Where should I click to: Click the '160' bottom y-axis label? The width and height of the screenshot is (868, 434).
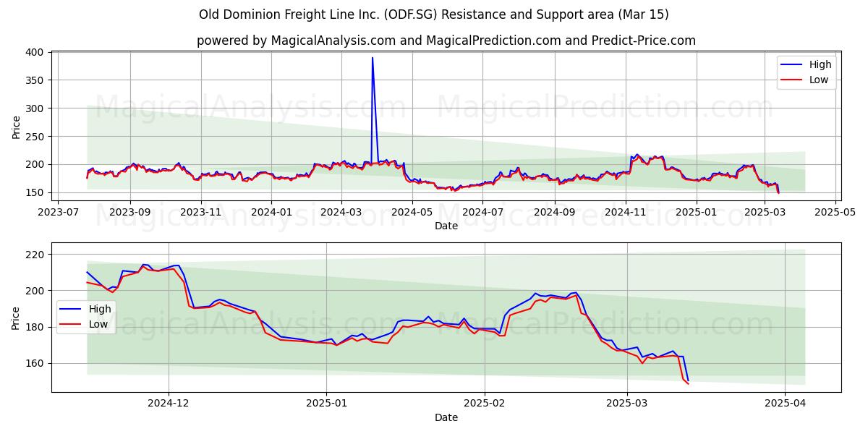click(x=36, y=363)
